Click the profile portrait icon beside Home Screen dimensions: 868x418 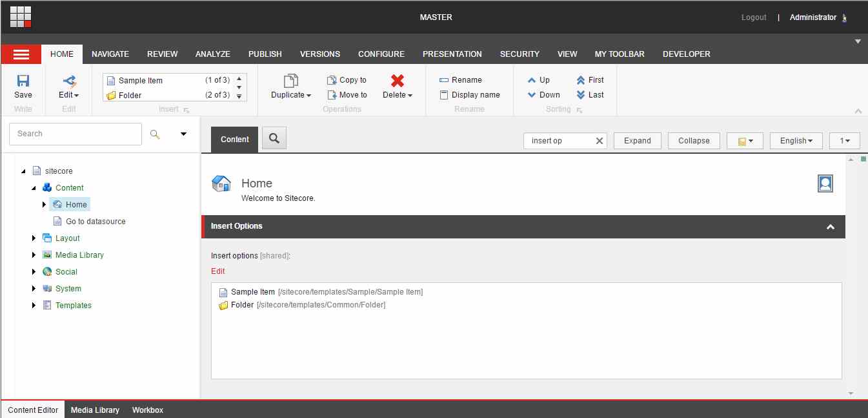click(825, 183)
